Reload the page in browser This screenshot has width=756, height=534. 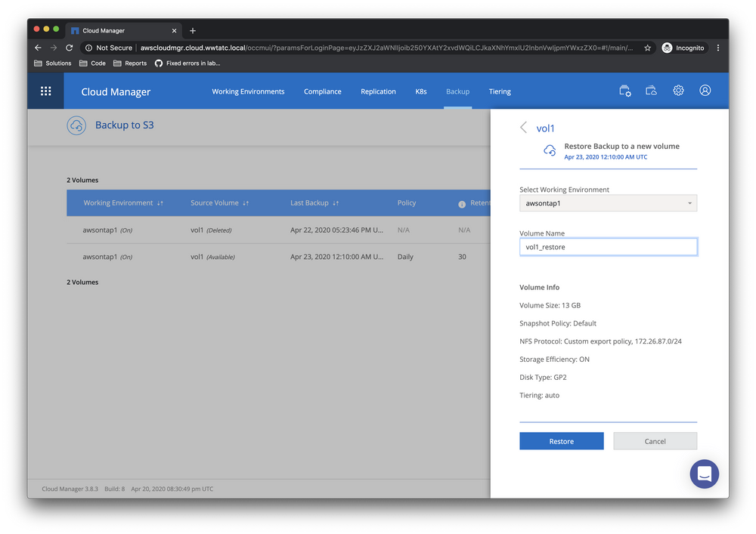(x=70, y=48)
